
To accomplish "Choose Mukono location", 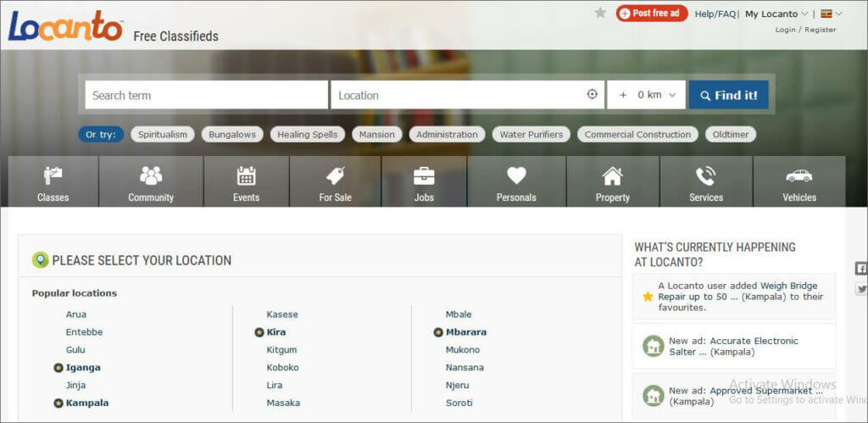I will pyautogui.click(x=463, y=350).
